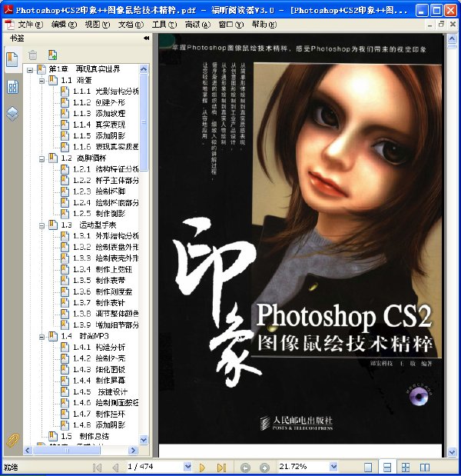Open the page number dropdown
The height and width of the screenshot is (476, 461).
(187, 466)
